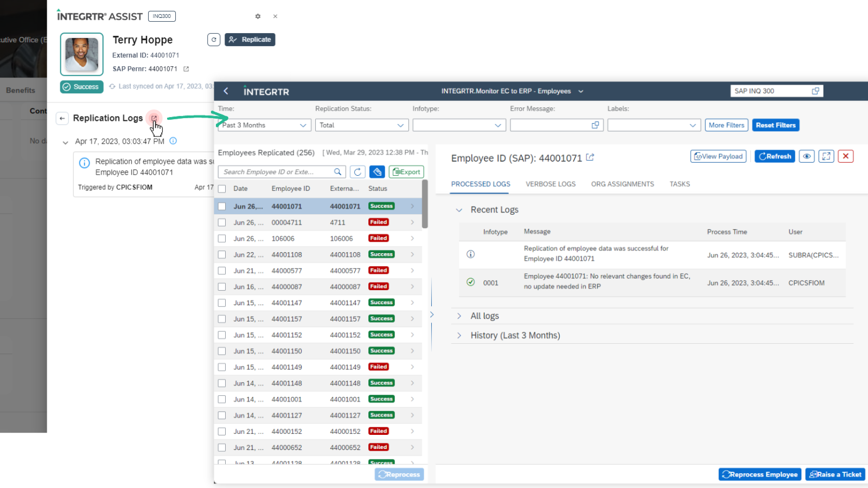Open Error Message value help icon
Viewport: 868px width, 488px height.
pos(595,125)
